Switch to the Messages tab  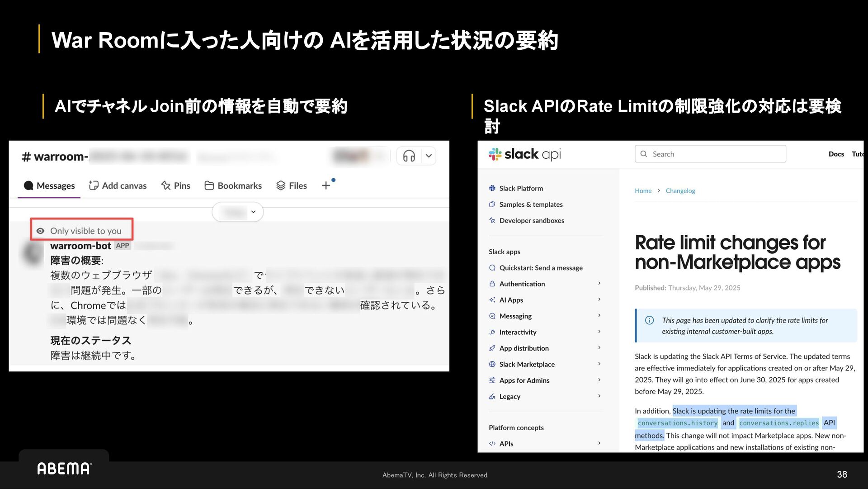[x=49, y=185]
